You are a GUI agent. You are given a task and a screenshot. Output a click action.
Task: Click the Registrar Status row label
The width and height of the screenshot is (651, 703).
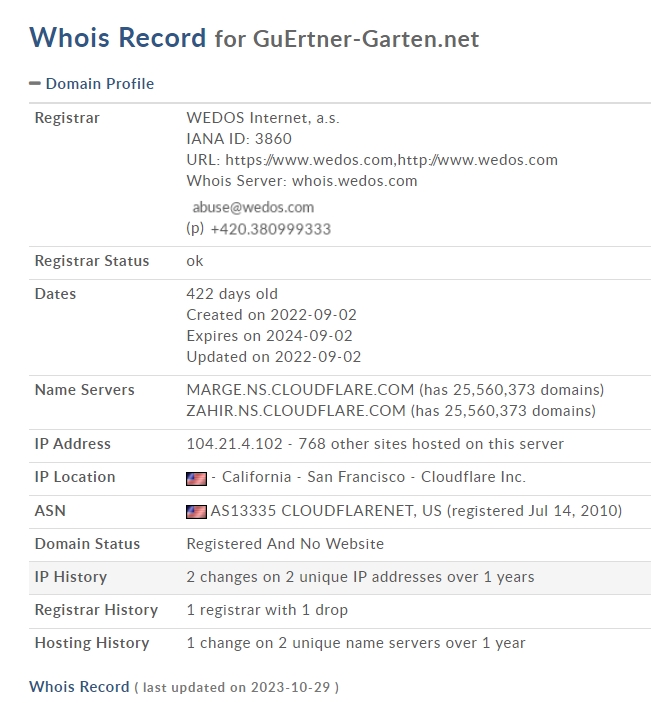click(x=92, y=261)
